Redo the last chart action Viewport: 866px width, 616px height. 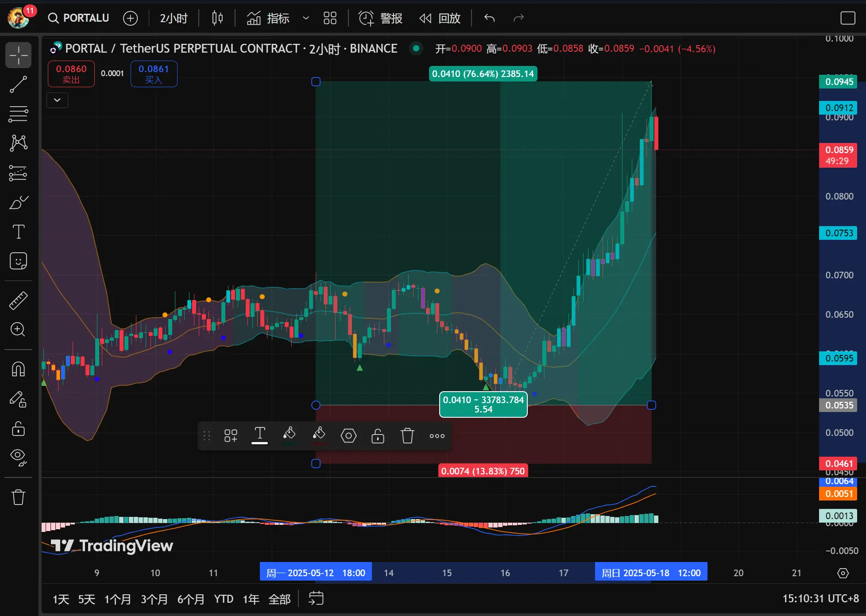pyautogui.click(x=518, y=18)
